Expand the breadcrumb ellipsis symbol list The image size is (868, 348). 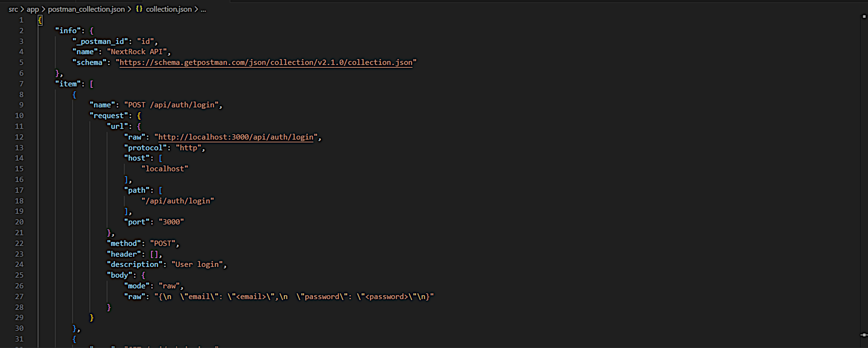(x=203, y=9)
